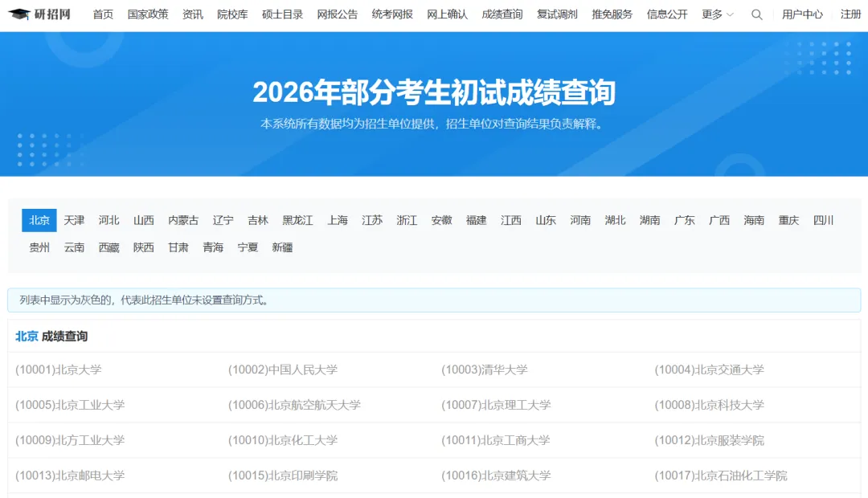The image size is (868, 498).
Task: Click (10008)北京科技大学 entry
Action: coord(709,405)
